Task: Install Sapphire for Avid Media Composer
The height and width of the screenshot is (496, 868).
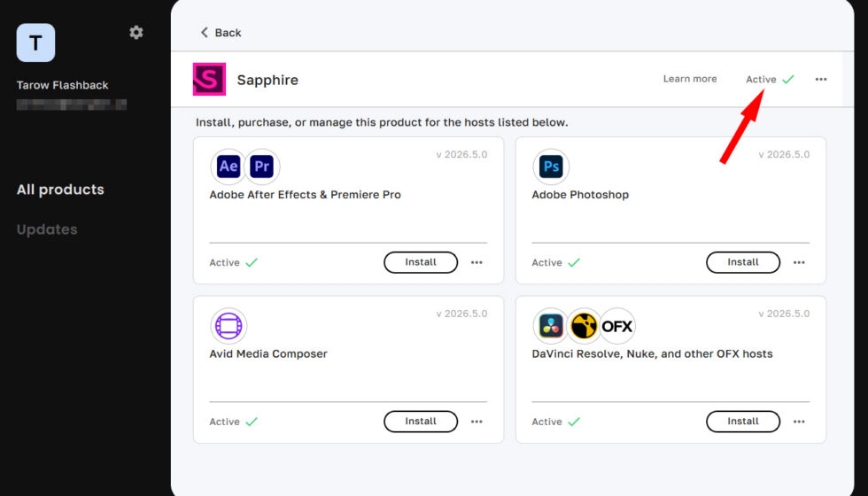Action: coord(421,422)
